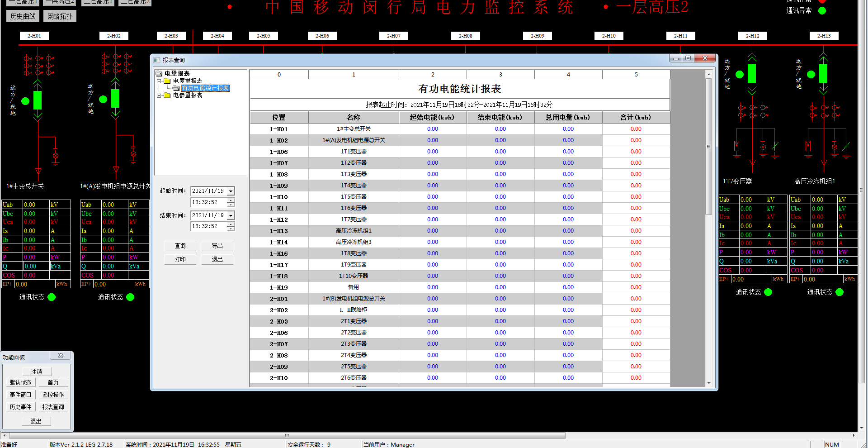Expand the 电参量报表 tree node

click(159, 95)
